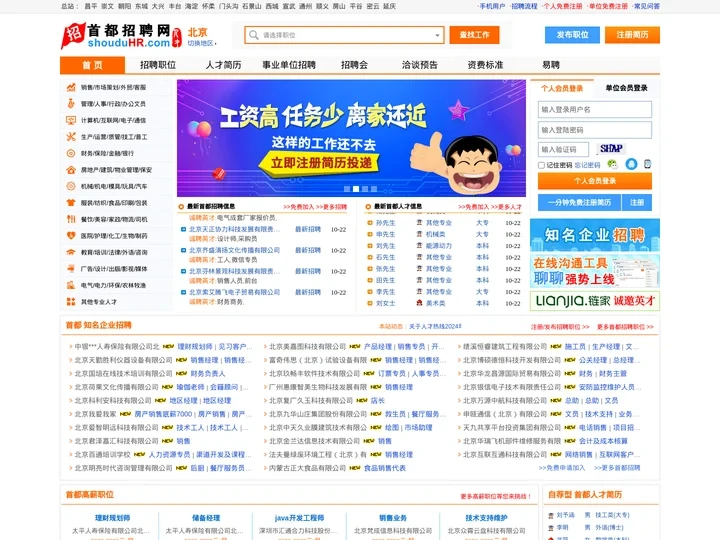Screen dimensions: 720x540
Task: Focus the 输入登陆密码 field
Action: click(595, 130)
